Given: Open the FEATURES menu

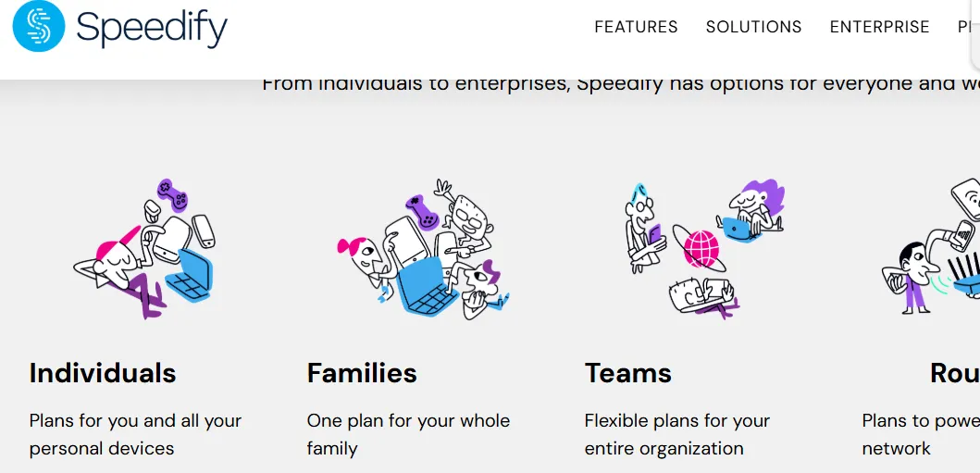Looking at the screenshot, I should pos(636,27).
